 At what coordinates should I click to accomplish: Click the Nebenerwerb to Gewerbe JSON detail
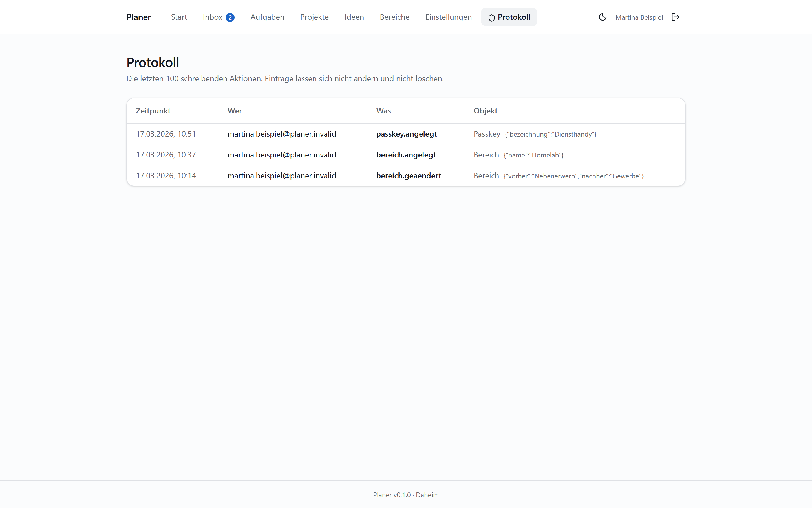pos(573,176)
